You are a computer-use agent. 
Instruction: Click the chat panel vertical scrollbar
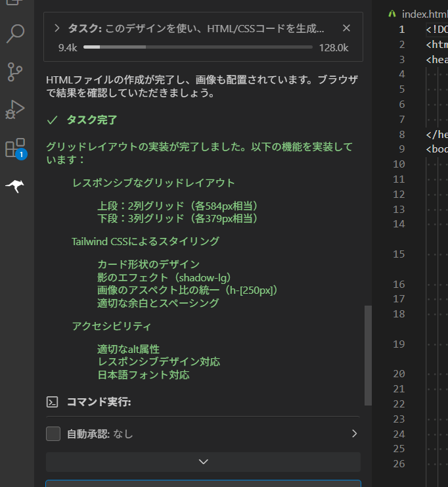click(368, 355)
